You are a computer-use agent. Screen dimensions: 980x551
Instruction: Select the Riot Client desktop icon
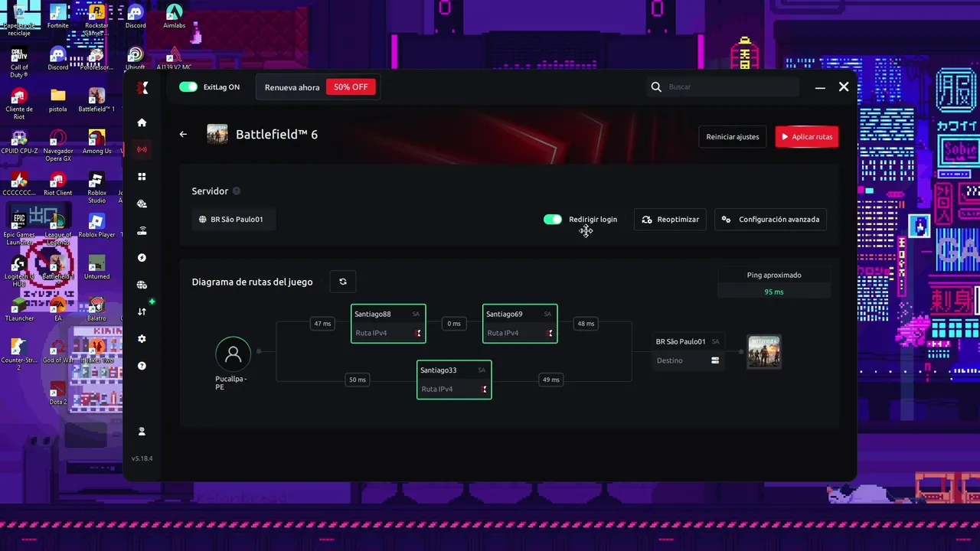(57, 184)
